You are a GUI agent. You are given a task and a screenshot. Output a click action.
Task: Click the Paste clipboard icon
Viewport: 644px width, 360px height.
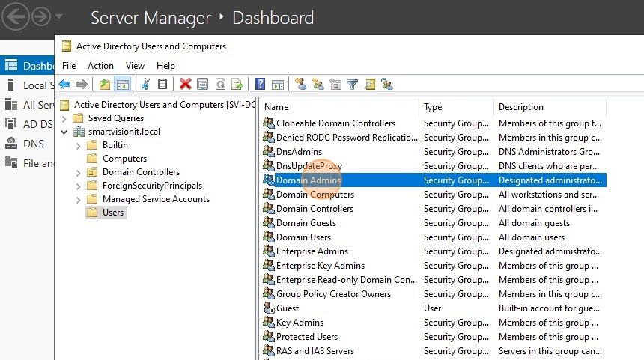(162, 84)
